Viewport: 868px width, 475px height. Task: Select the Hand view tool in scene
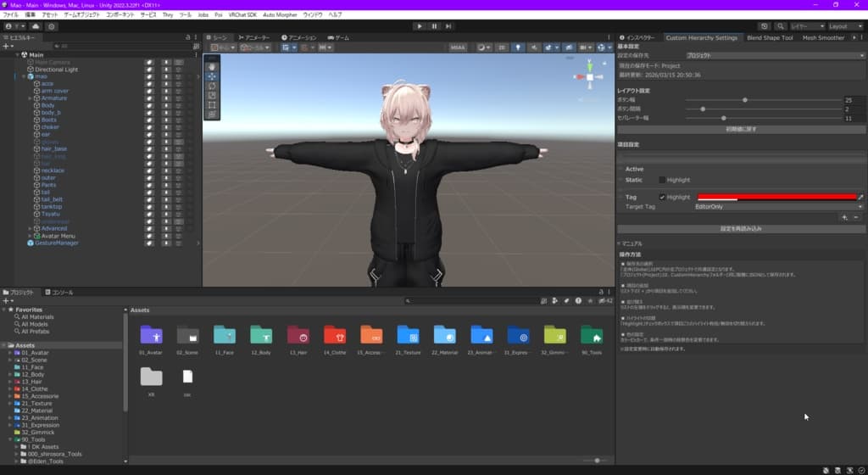point(212,67)
